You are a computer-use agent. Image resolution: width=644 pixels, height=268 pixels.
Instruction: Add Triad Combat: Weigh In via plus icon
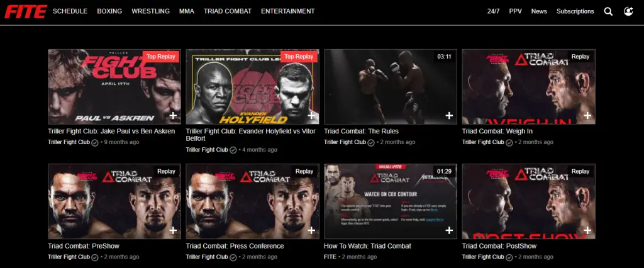click(x=587, y=116)
